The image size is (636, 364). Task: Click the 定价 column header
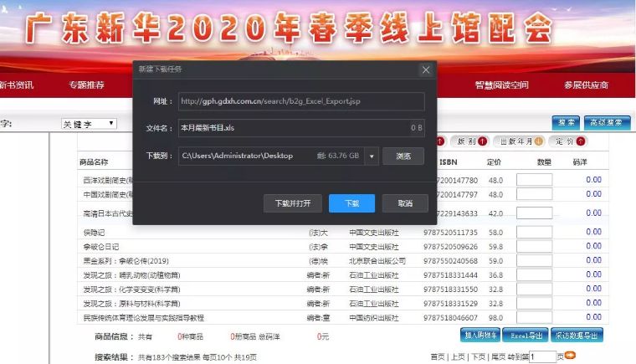[494, 162]
